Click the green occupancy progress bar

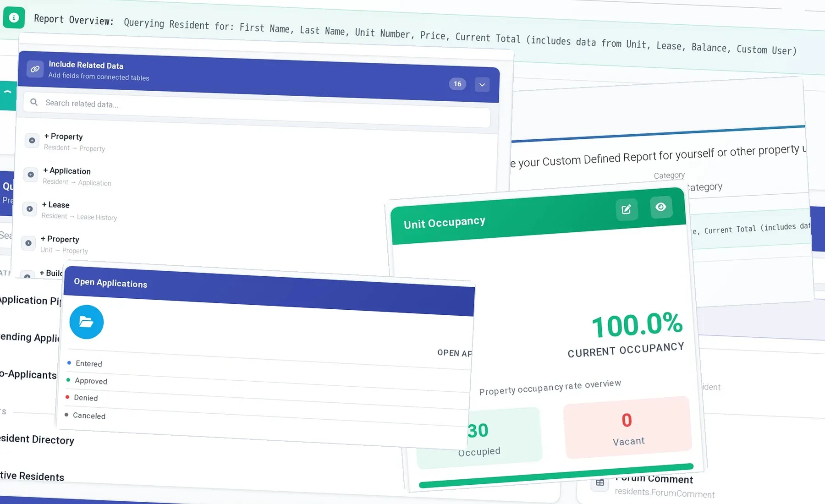556,476
